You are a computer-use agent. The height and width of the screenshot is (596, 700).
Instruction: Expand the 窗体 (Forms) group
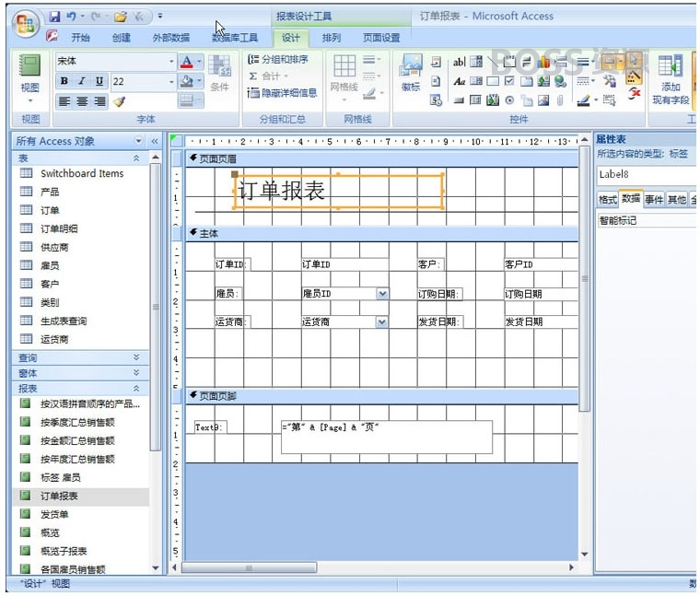[136, 373]
